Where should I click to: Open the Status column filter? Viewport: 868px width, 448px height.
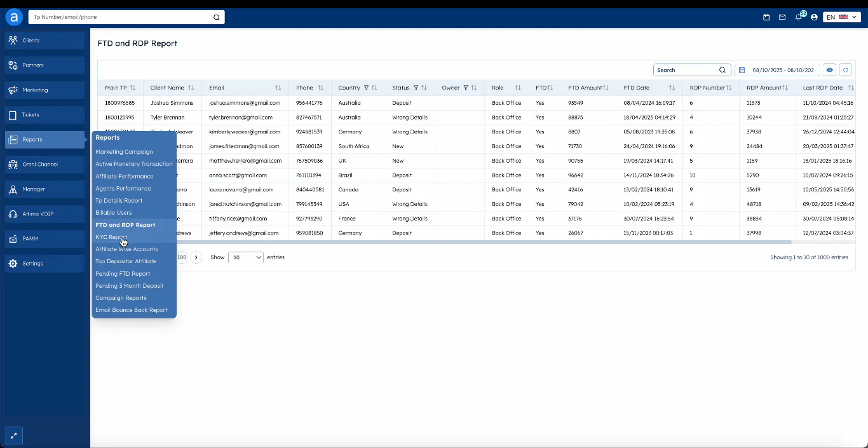click(416, 88)
